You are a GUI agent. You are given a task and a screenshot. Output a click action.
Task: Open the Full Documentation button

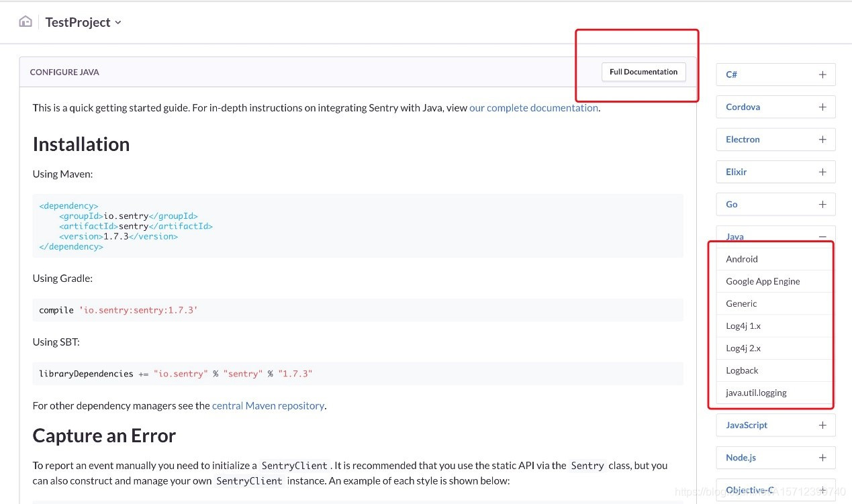[x=644, y=72]
